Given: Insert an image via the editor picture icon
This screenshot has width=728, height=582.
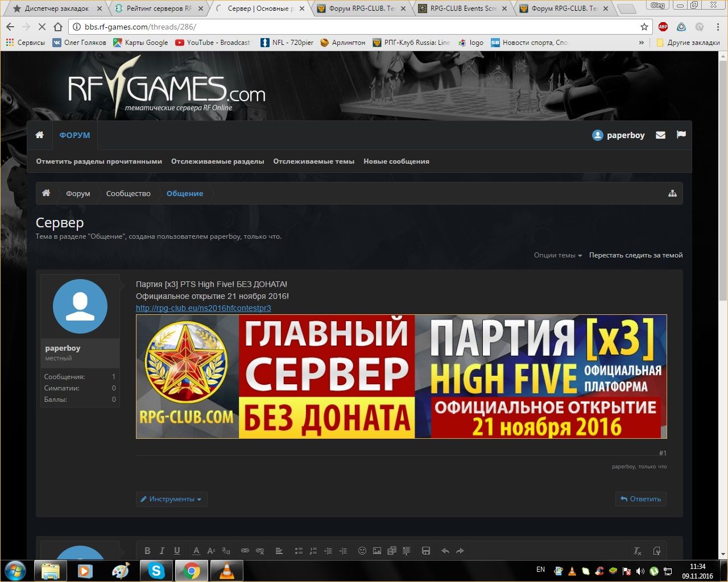Looking at the screenshot, I should [377, 551].
